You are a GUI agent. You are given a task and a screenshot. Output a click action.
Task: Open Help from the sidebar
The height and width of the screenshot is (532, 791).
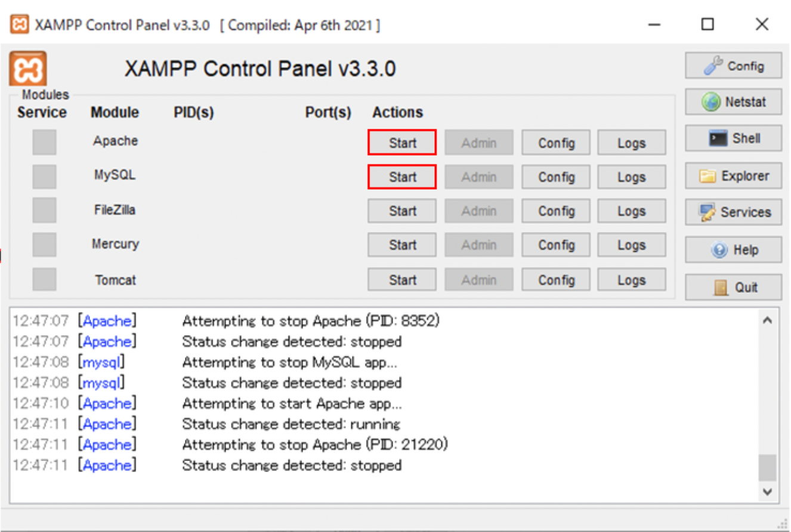pyautogui.click(x=733, y=250)
